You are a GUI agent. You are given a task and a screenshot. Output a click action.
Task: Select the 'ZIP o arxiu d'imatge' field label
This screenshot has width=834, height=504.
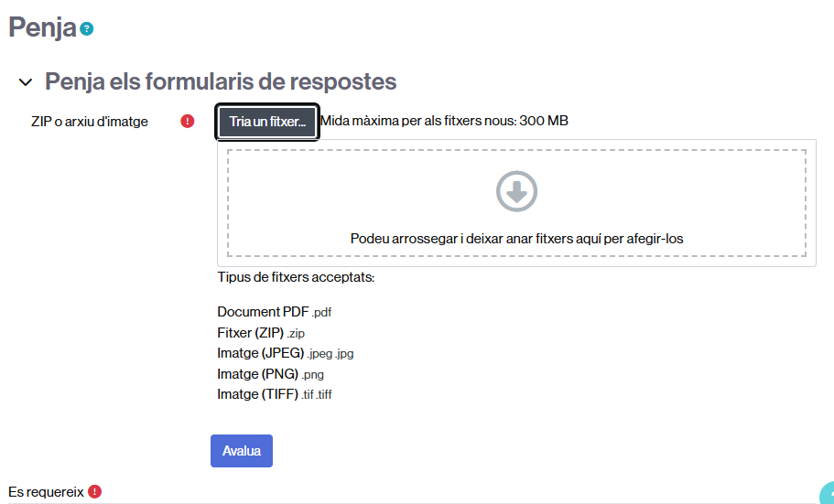(89, 122)
